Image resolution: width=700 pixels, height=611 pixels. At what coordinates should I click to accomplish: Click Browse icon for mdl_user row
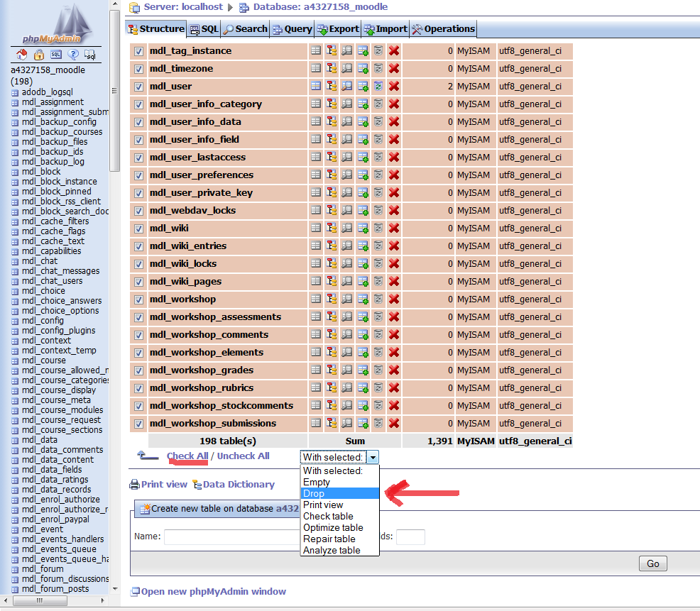tap(316, 86)
